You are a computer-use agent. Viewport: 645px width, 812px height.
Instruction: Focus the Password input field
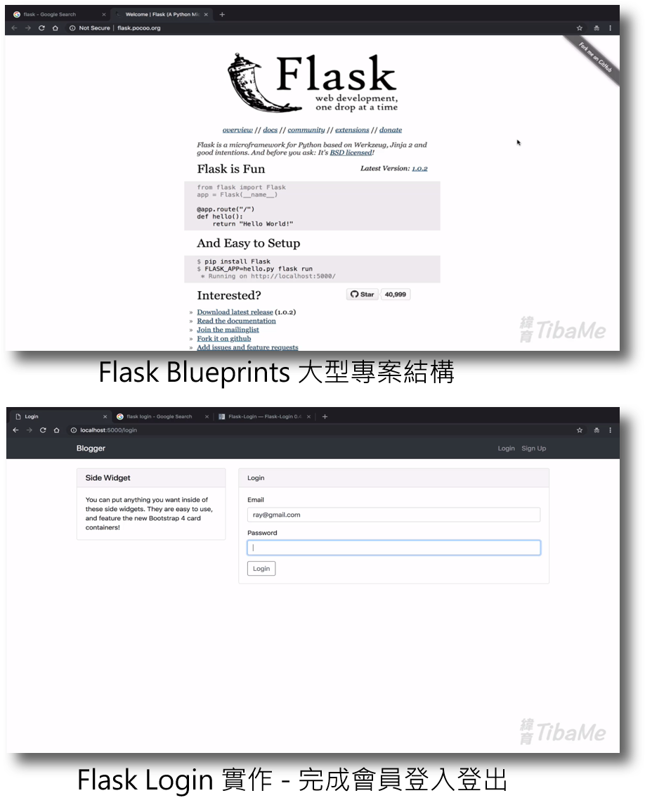tap(394, 548)
